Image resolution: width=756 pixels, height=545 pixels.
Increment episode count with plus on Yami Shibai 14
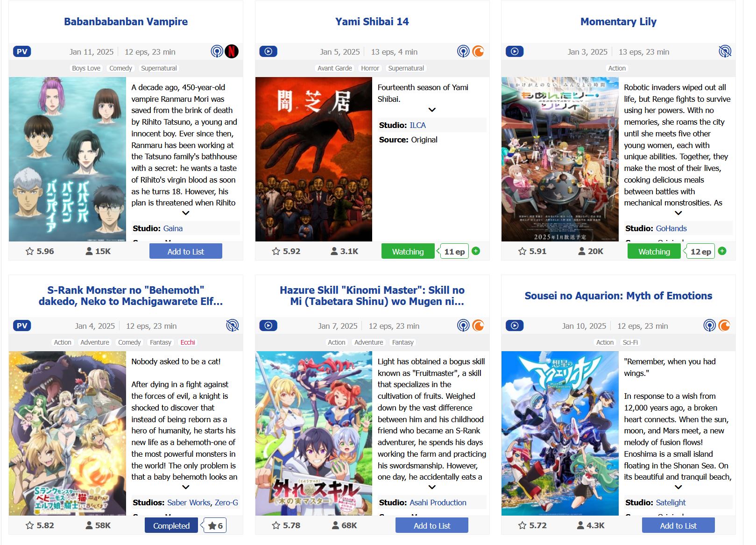(476, 251)
